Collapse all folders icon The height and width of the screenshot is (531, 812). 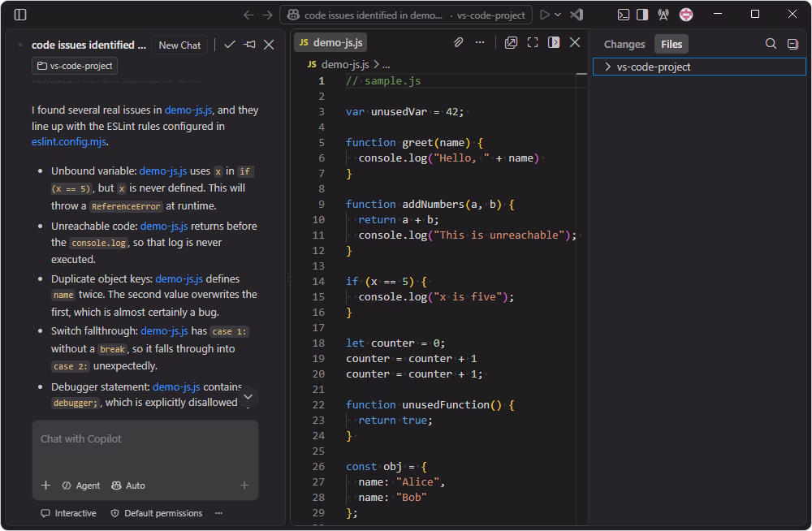(x=793, y=44)
